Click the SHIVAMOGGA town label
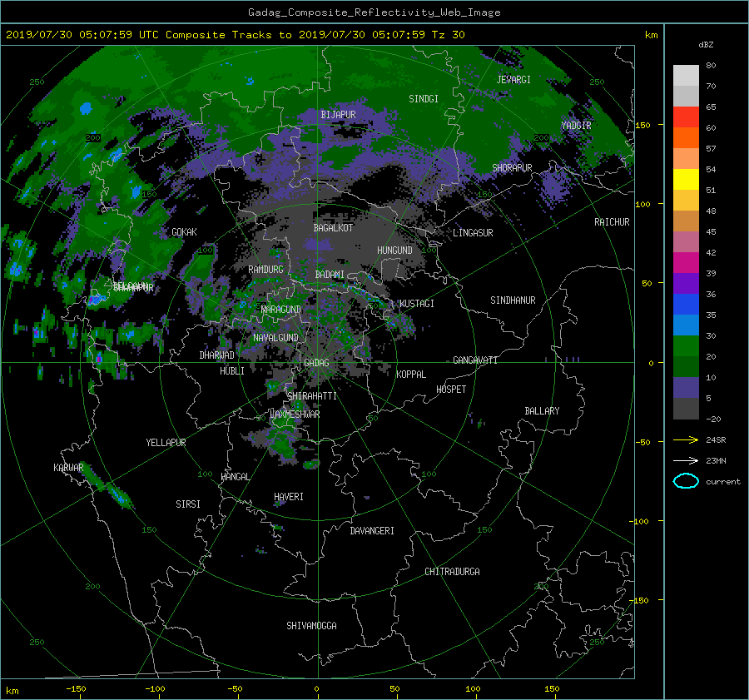The image size is (749, 700). pyautogui.click(x=311, y=626)
